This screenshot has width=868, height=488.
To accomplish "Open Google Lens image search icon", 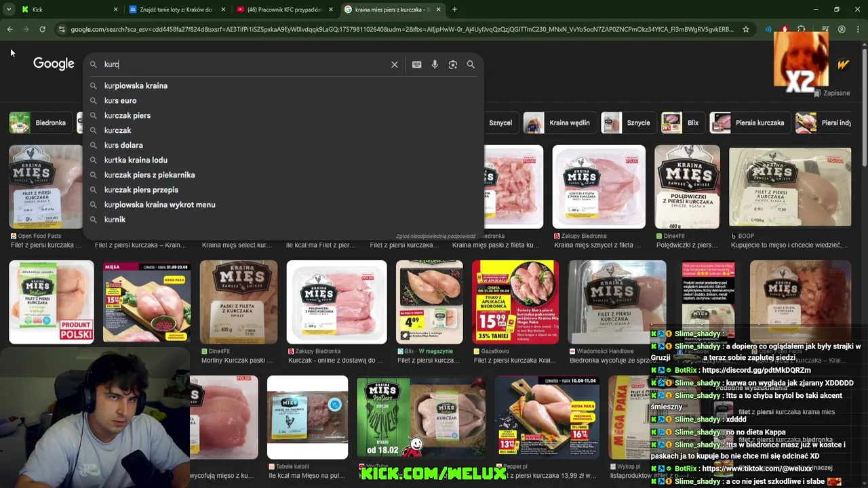I will tap(452, 64).
